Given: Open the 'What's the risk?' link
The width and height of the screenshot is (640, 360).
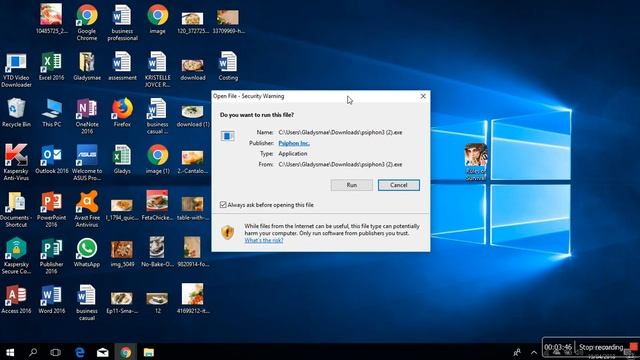Looking at the screenshot, I should tap(264, 240).
